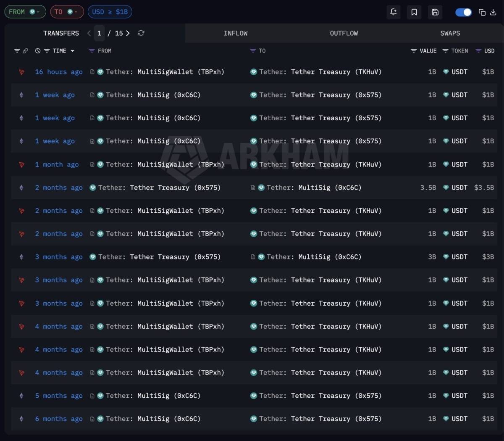Image resolution: width=504 pixels, height=441 pixels.
Task: Switch to the SWAPS tab
Action: point(450,33)
